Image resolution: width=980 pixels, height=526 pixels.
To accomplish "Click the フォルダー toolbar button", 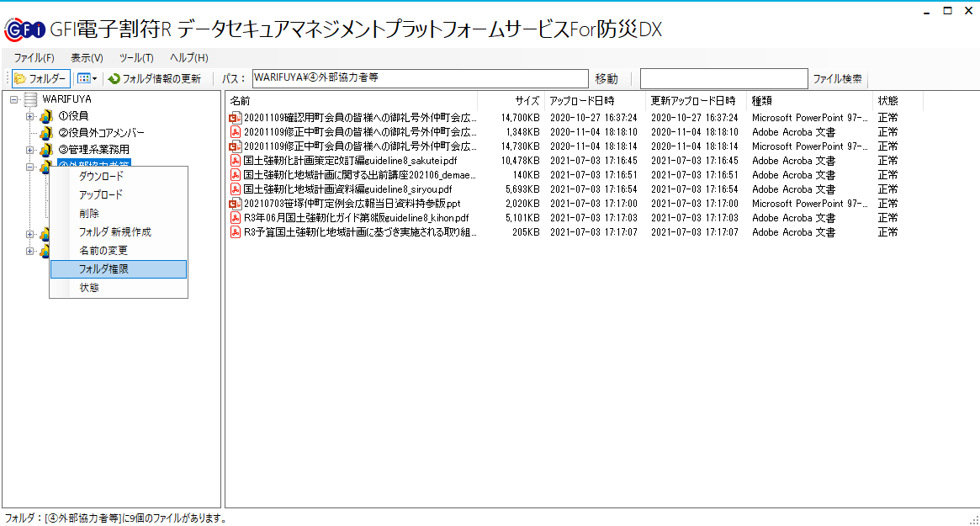I will point(40,78).
